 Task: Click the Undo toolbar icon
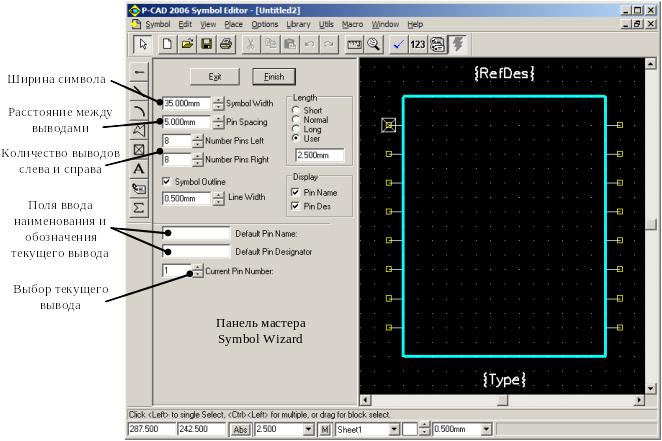click(x=309, y=44)
